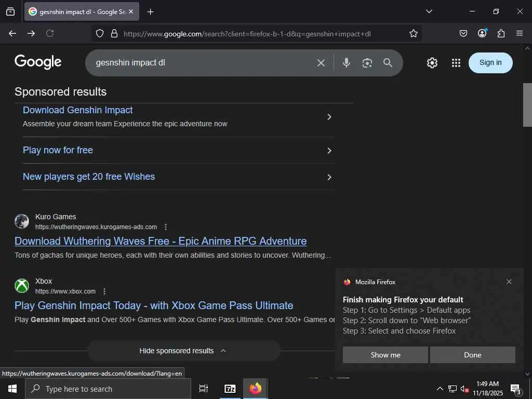The image size is (532, 399).
Task: Click the Kuro Games URL text
Action: pos(96,227)
